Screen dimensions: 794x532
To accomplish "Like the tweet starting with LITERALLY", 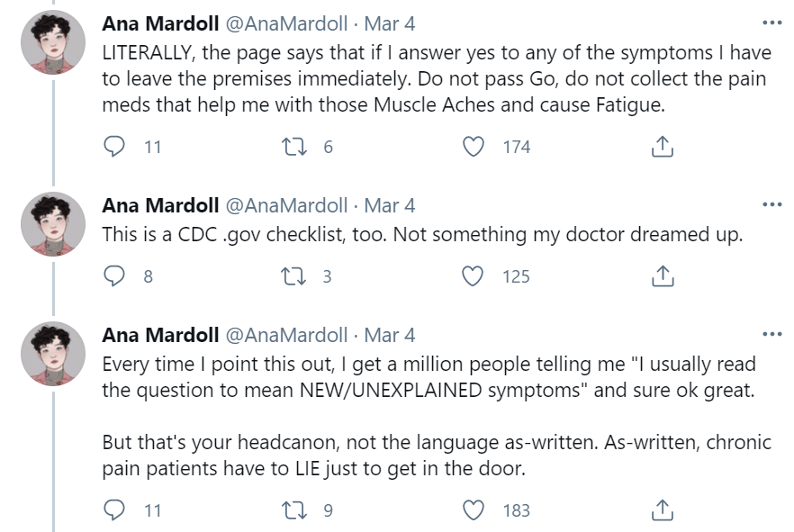I will click(x=473, y=147).
